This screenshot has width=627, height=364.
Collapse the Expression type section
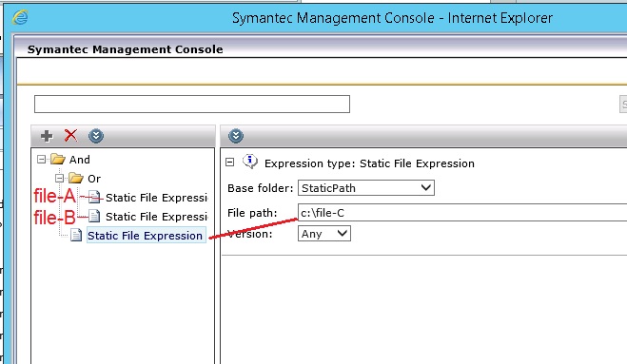[230, 162]
